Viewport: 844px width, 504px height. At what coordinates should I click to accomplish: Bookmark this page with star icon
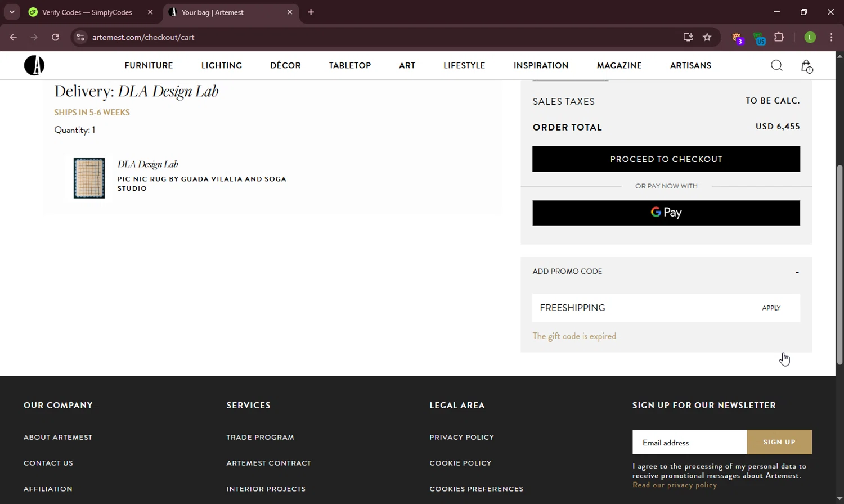[707, 37]
